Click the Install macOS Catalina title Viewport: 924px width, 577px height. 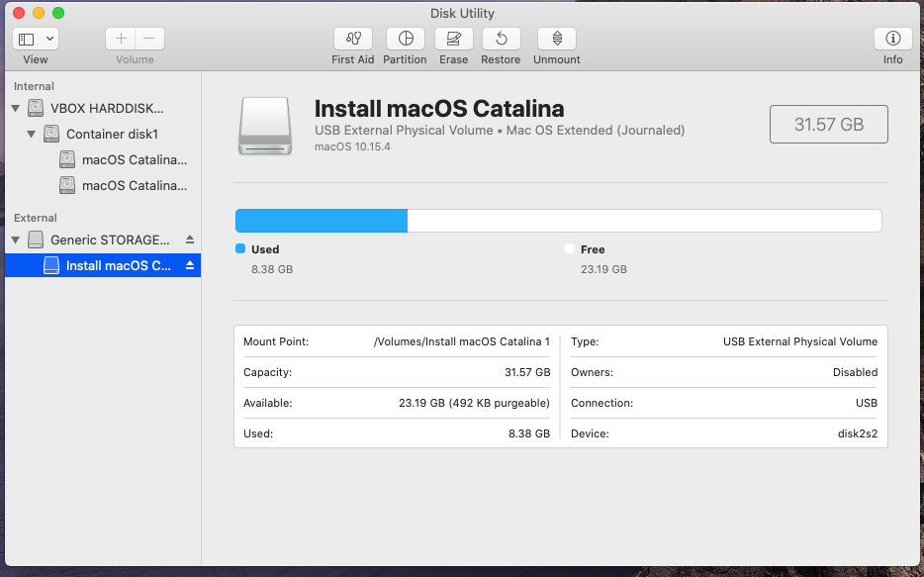tap(439, 109)
